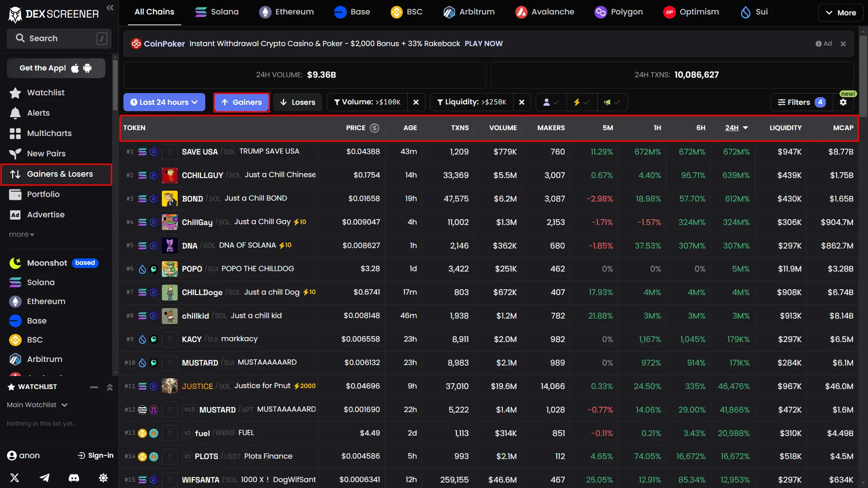Switch to Sui chain tab
The width and height of the screenshot is (868, 488).
pyautogui.click(x=754, y=12)
